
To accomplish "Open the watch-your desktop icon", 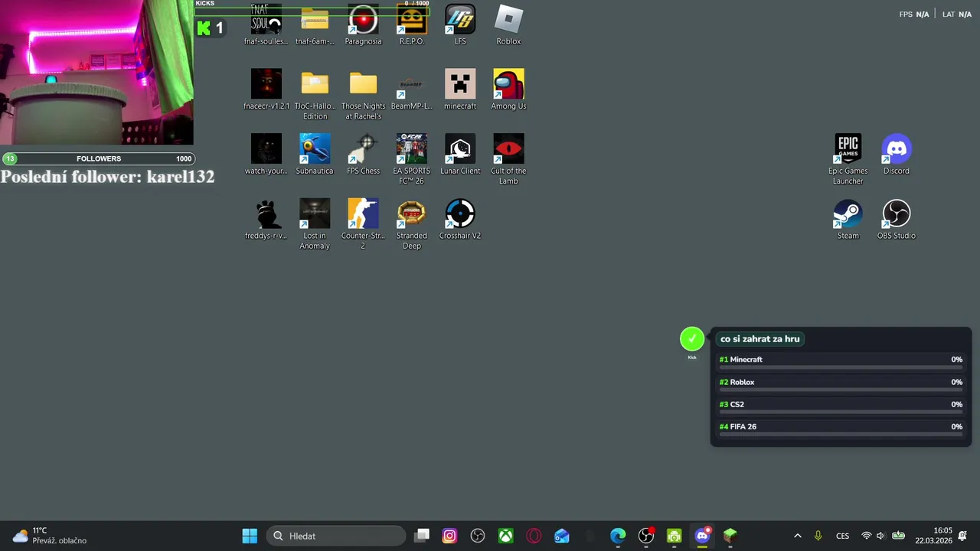I will point(266,155).
